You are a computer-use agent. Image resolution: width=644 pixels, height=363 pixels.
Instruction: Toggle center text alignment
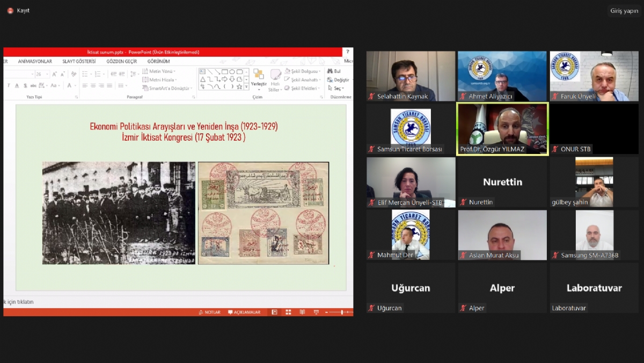pos(93,86)
